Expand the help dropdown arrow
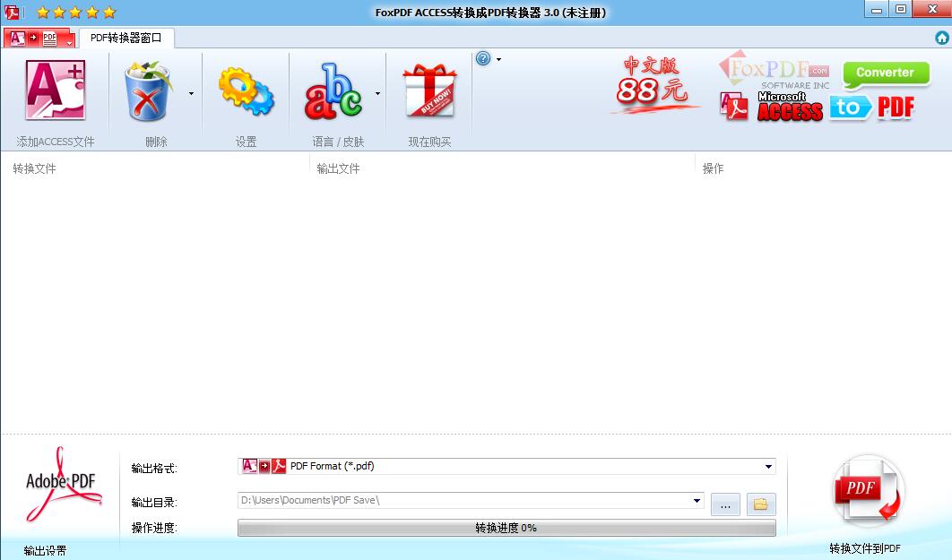The height and width of the screenshot is (560, 952). click(499, 59)
